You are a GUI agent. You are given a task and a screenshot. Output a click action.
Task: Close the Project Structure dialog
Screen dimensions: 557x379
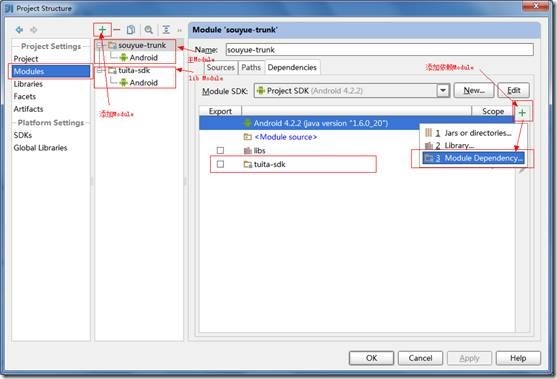pyautogui.click(x=536, y=5)
